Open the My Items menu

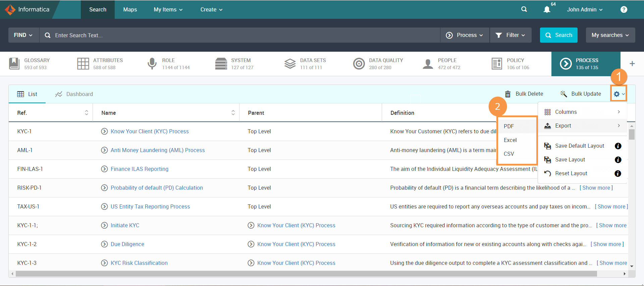(x=168, y=9)
